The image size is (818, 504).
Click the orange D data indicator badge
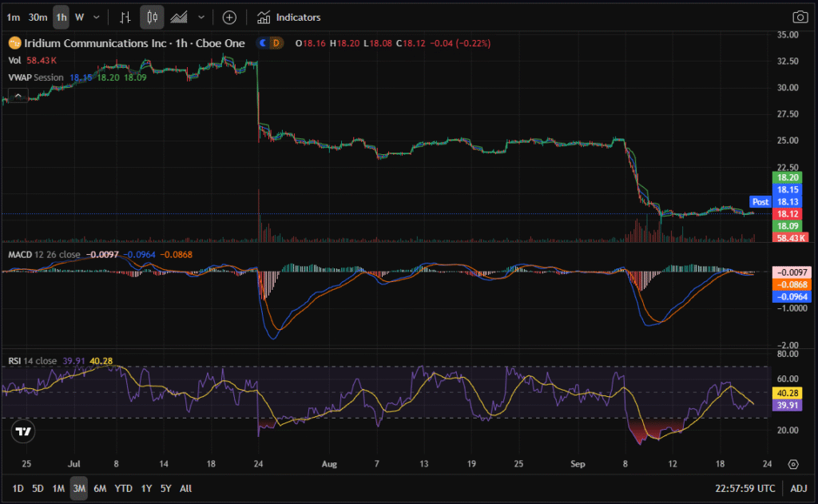point(276,43)
